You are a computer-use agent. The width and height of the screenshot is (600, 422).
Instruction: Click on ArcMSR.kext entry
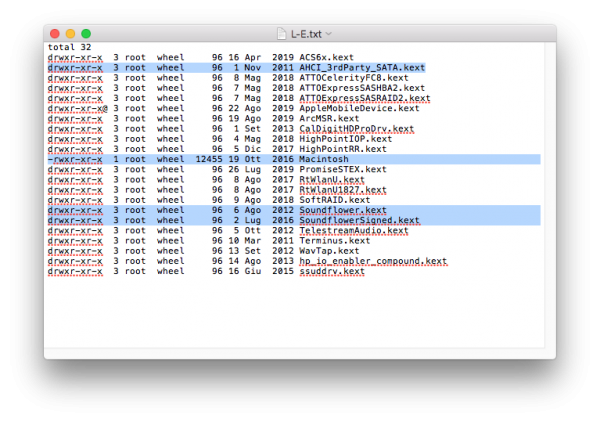tap(329, 119)
